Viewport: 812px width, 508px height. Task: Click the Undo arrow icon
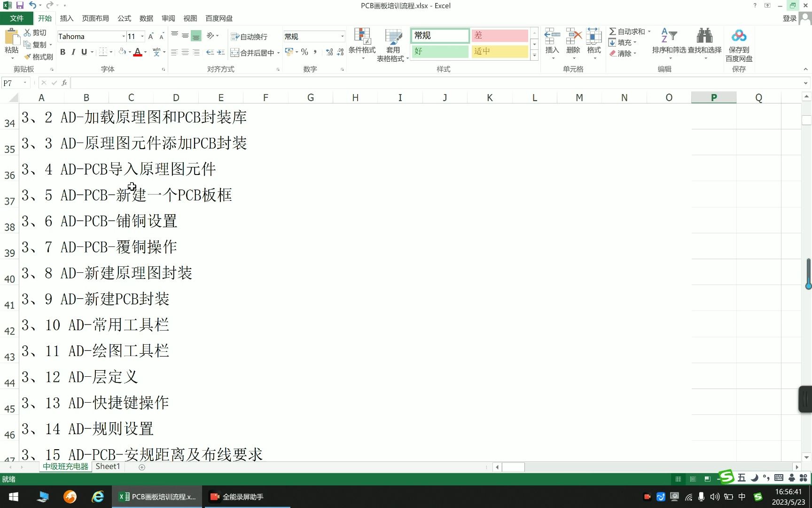pyautogui.click(x=32, y=6)
